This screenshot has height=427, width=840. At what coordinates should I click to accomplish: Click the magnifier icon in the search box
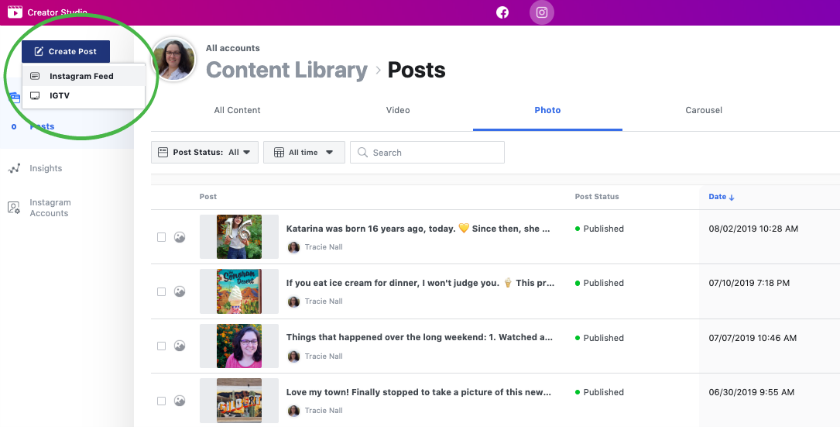click(x=363, y=153)
